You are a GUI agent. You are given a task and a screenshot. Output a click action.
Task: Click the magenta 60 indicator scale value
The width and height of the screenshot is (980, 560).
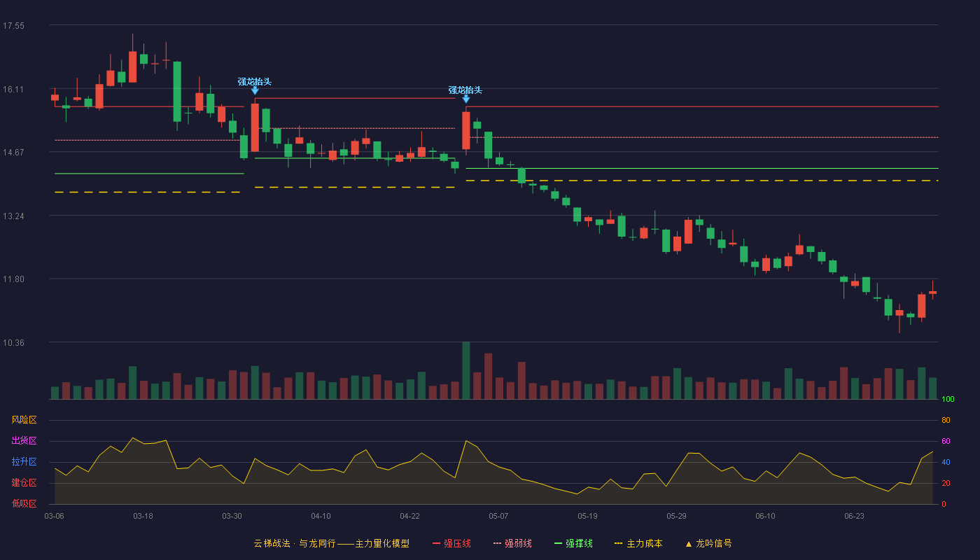click(946, 441)
